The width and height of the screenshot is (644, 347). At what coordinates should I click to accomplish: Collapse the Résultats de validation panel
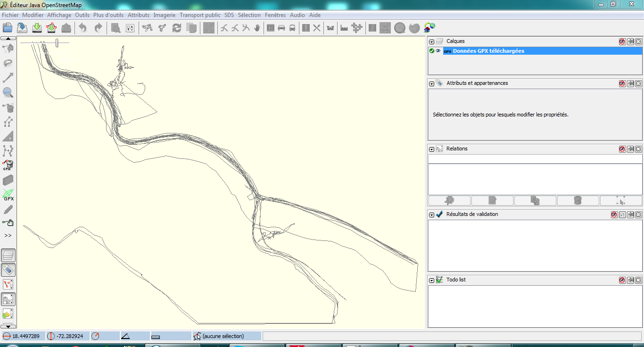432,215
